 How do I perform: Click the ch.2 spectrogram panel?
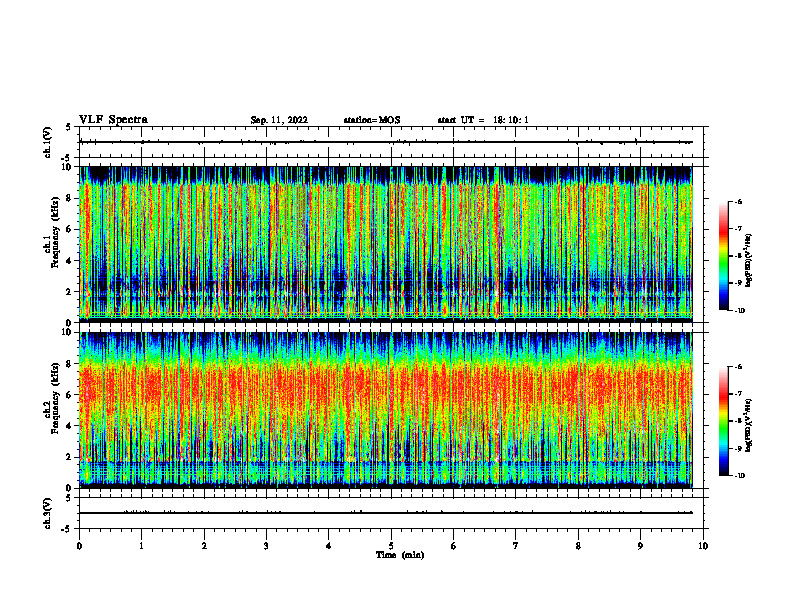click(x=386, y=410)
